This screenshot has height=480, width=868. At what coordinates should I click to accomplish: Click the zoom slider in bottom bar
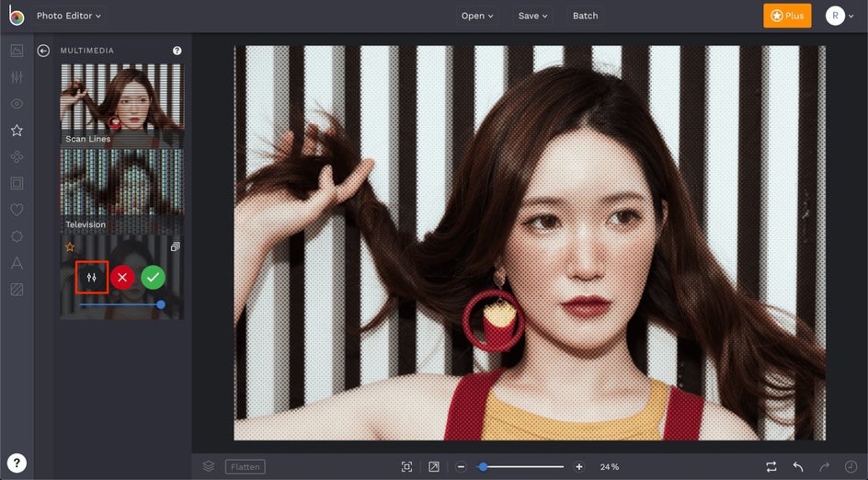coord(521,467)
